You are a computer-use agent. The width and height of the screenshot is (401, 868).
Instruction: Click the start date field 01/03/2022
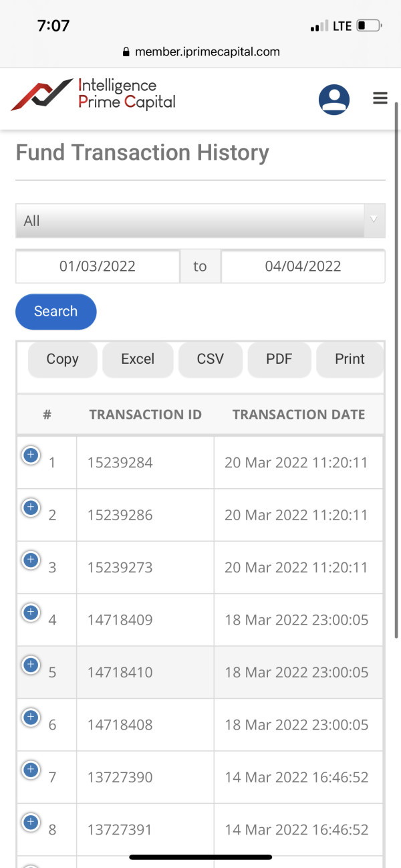click(98, 266)
